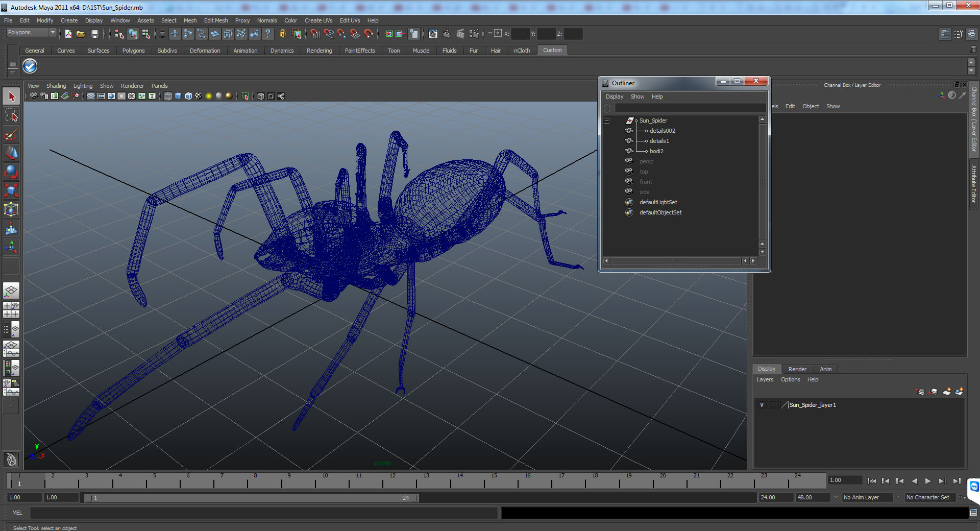Screen dimensions: 980x531
Task: Pick the Paint Selection tool
Action: coord(11,134)
